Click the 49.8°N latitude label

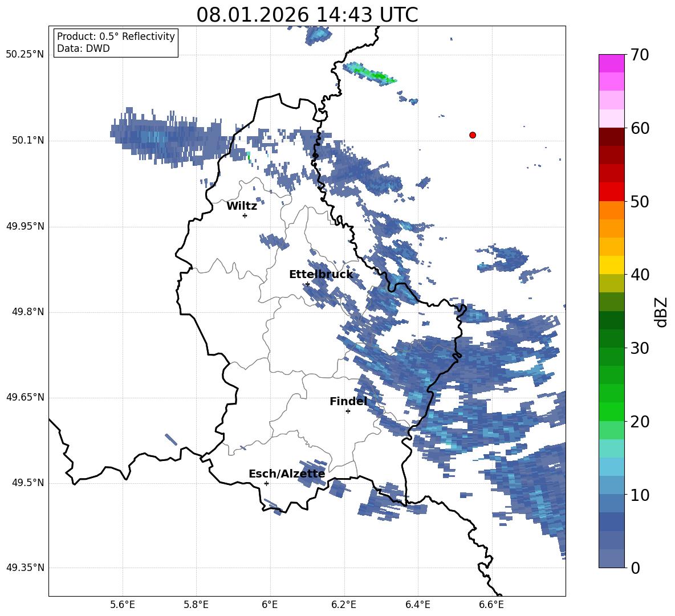click(28, 312)
